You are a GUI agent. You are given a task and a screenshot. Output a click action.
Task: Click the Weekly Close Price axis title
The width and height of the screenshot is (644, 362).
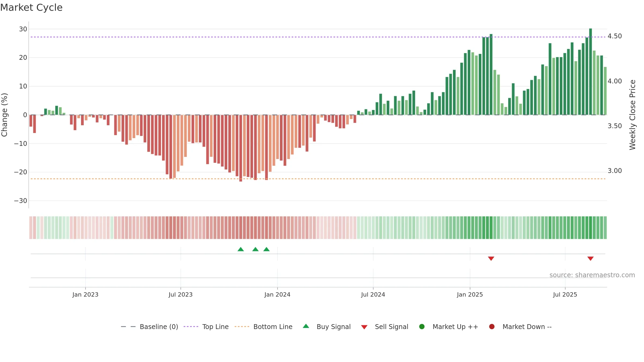[632, 115]
